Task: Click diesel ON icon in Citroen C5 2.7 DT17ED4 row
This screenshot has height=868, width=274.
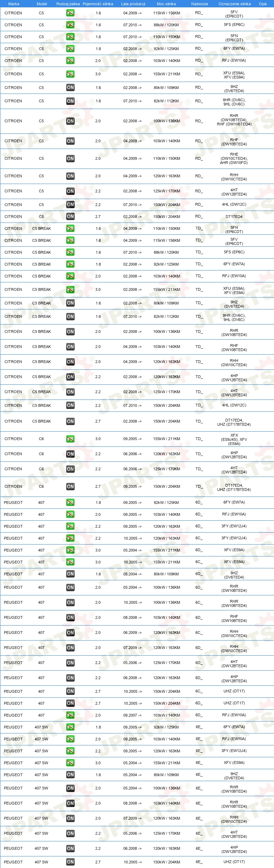Action: point(70,217)
